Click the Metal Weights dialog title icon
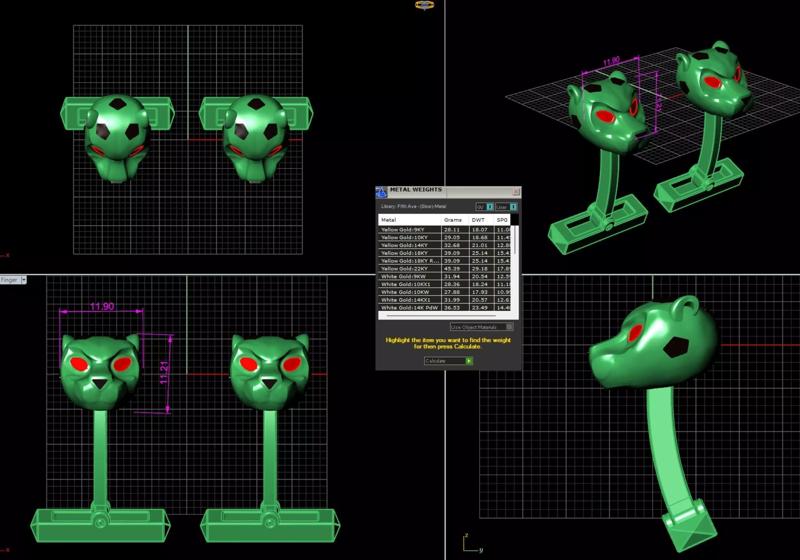The height and width of the screenshot is (560, 800). (382, 192)
